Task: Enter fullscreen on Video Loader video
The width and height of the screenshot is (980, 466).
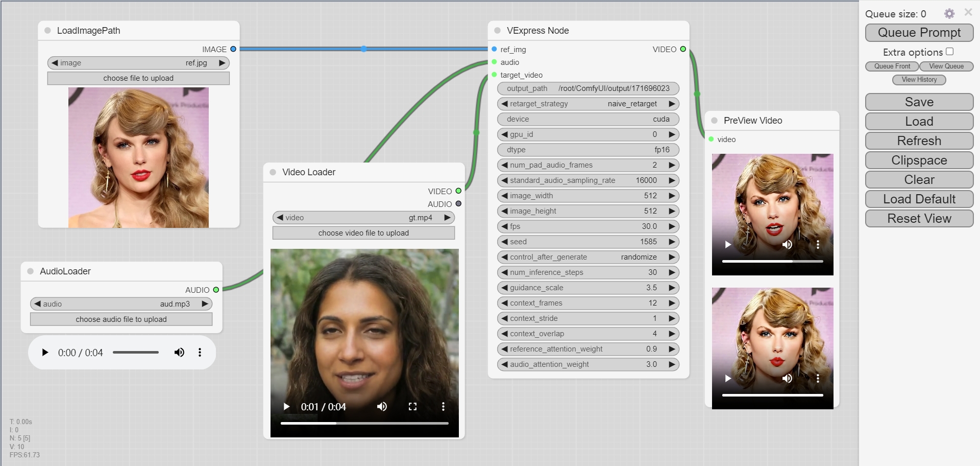Action: tap(412, 407)
